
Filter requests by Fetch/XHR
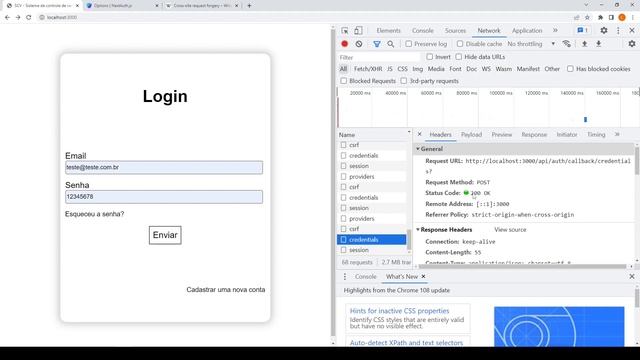tap(368, 69)
